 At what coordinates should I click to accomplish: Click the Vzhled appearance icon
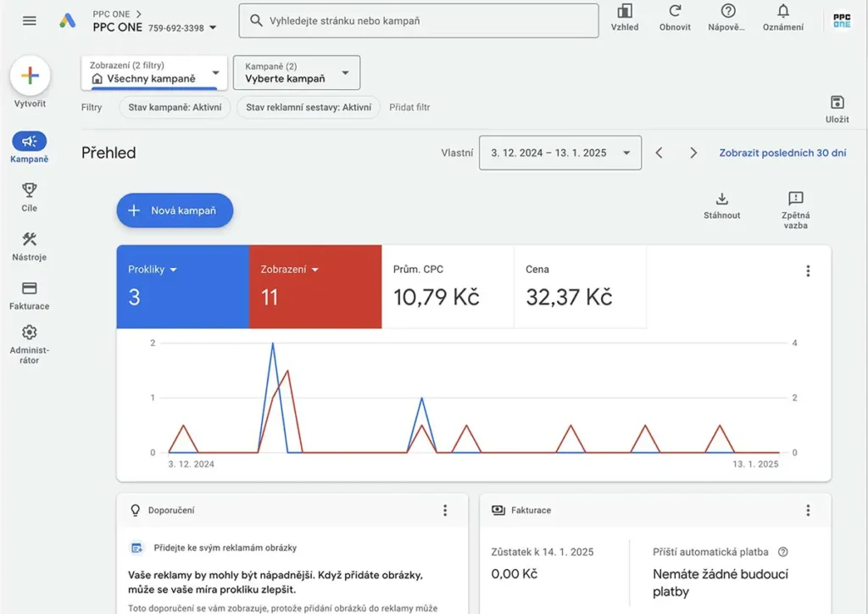[x=625, y=12]
